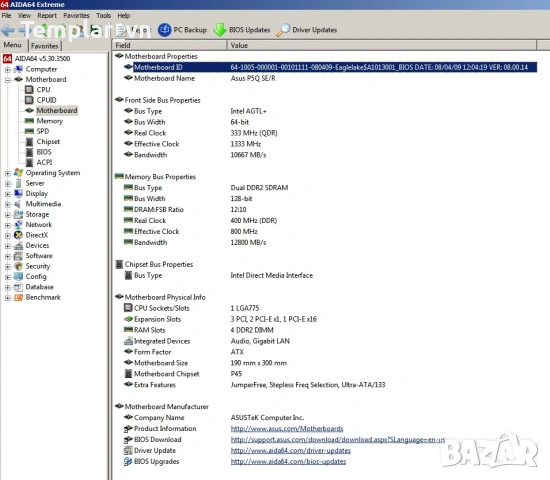Click the green BIOS Updates arrow icon
Viewport: 550px width, 480px height.
[220, 30]
